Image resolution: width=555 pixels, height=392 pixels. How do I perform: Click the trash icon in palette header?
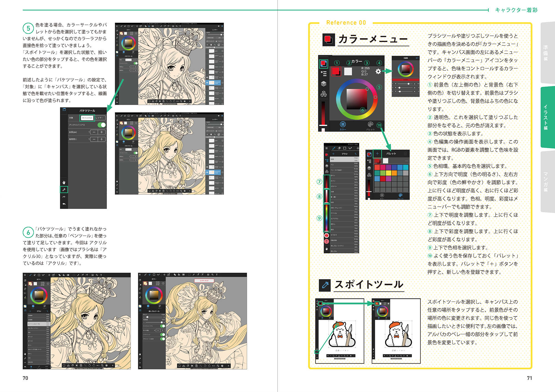405,153
